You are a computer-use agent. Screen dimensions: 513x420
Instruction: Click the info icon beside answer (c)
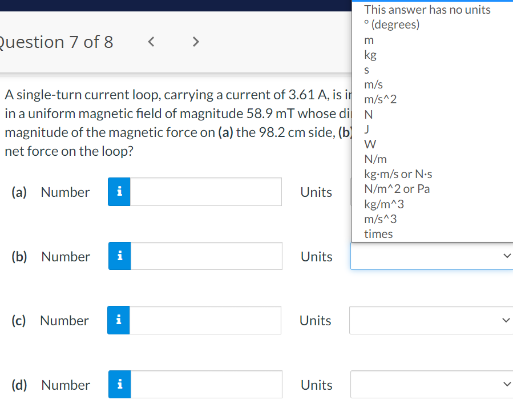tap(119, 320)
